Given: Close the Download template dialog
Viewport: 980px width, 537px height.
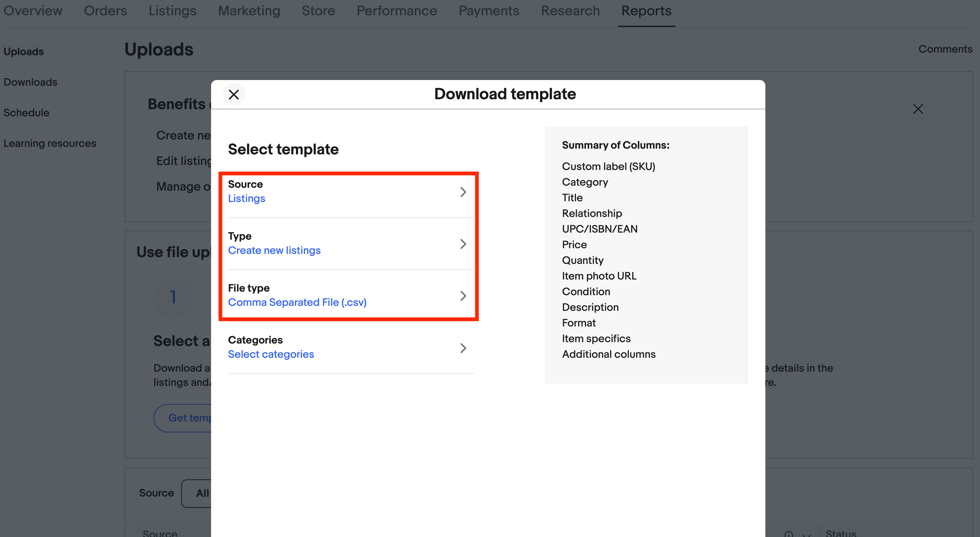Looking at the screenshot, I should [233, 94].
